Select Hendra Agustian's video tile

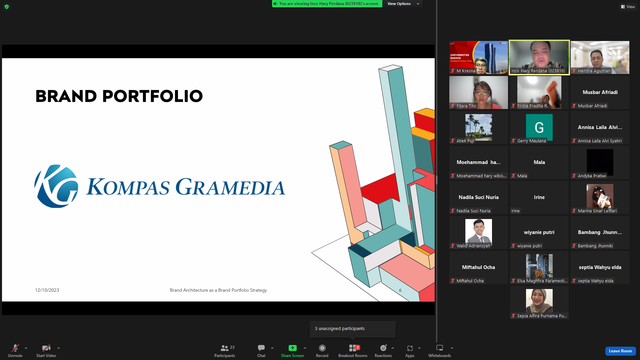[600, 57]
